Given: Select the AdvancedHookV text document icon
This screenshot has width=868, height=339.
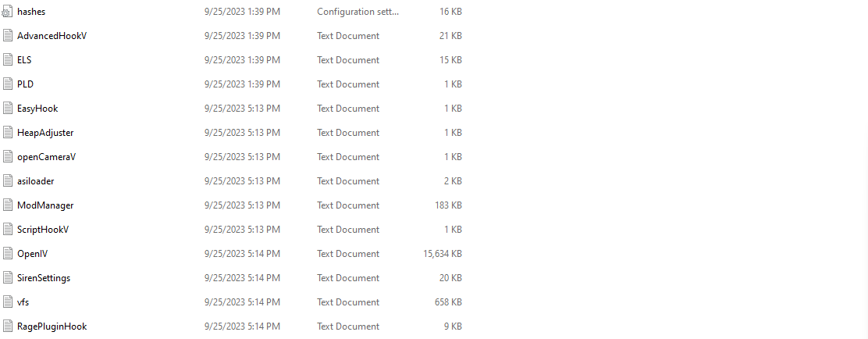Looking at the screenshot, I should [7, 36].
